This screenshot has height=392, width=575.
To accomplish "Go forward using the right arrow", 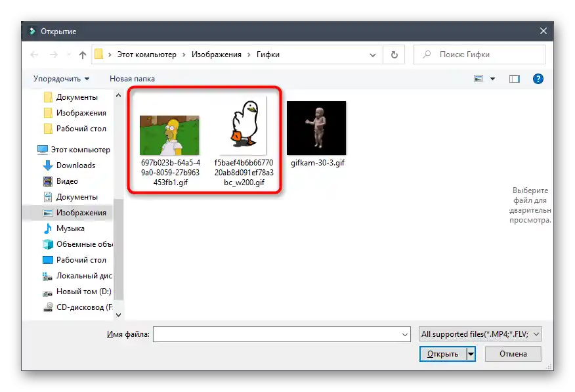I will pos(54,54).
